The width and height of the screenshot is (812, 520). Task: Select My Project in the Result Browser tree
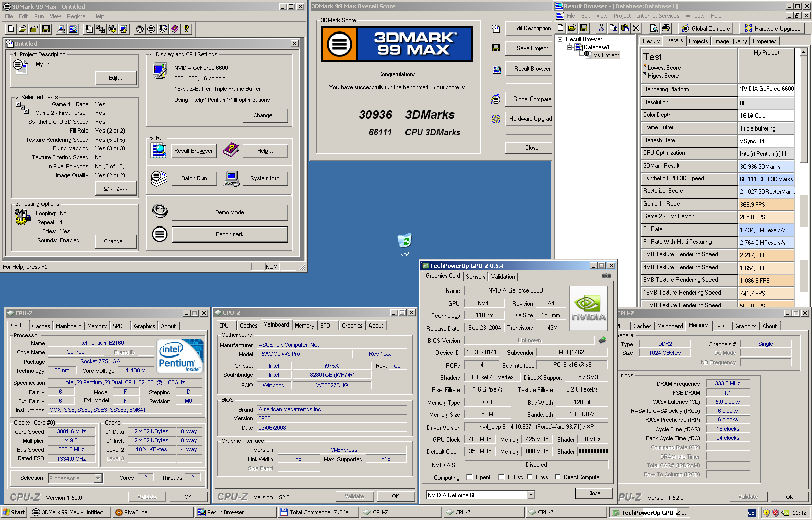tap(606, 55)
